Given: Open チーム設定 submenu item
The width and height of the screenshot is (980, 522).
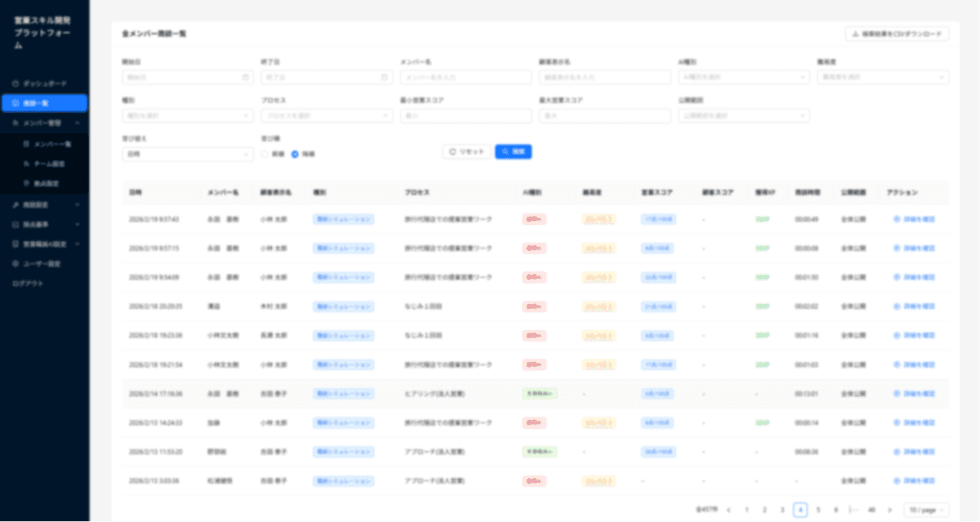Looking at the screenshot, I should [x=44, y=164].
